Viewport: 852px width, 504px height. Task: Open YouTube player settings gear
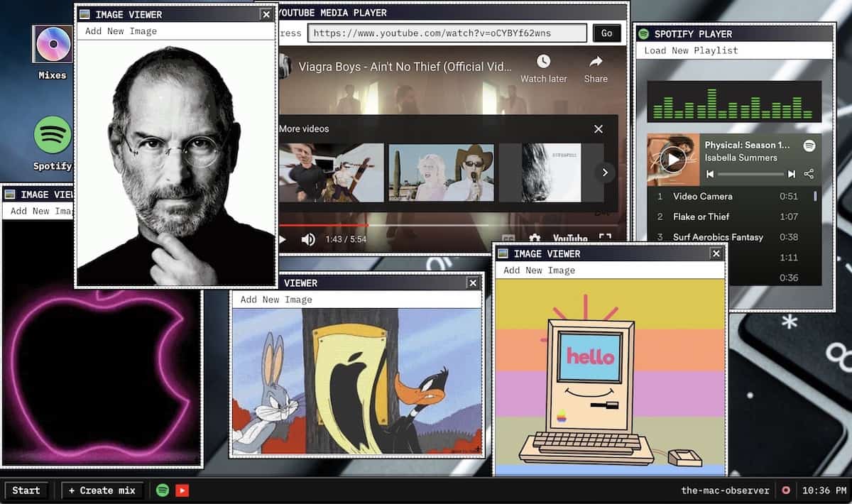tap(535, 239)
